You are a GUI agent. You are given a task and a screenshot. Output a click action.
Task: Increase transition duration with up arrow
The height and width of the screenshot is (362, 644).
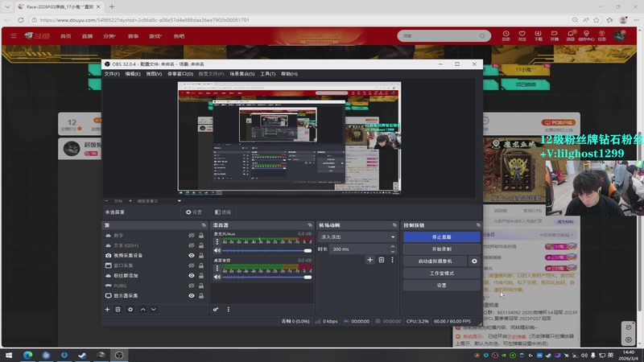point(393,247)
